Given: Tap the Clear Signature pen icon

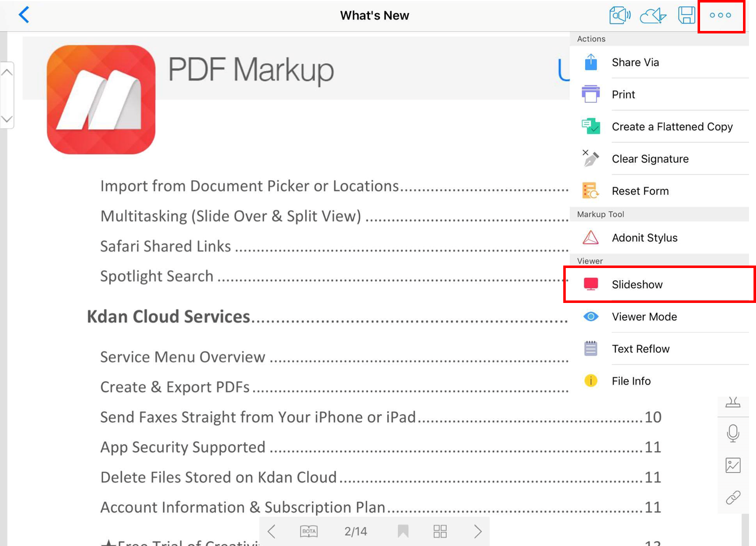Looking at the screenshot, I should (x=591, y=158).
